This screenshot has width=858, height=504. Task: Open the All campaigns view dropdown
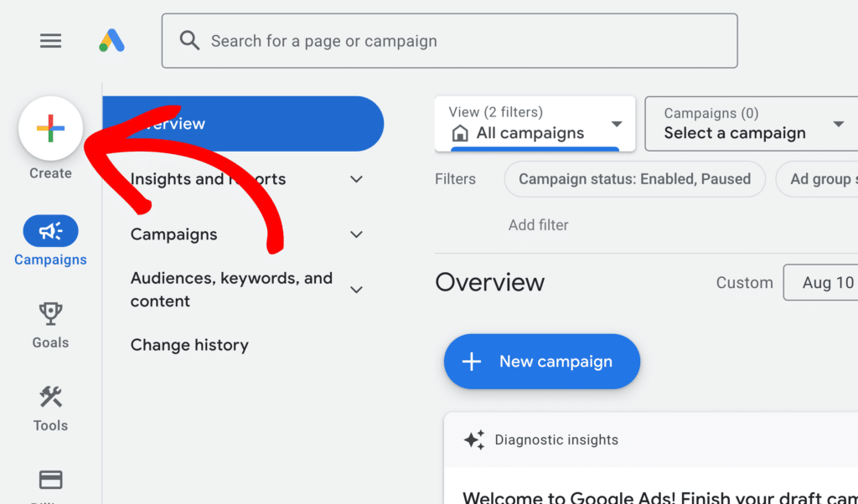tap(536, 124)
